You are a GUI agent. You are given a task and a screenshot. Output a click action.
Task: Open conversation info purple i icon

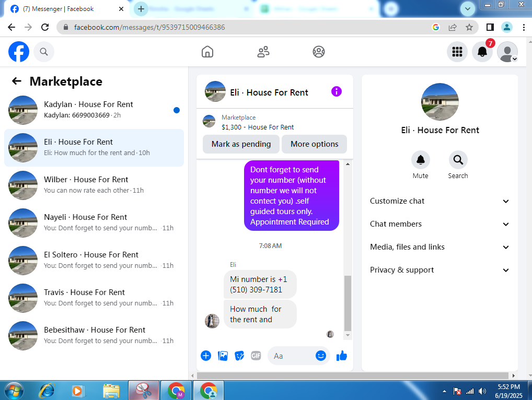click(x=336, y=91)
